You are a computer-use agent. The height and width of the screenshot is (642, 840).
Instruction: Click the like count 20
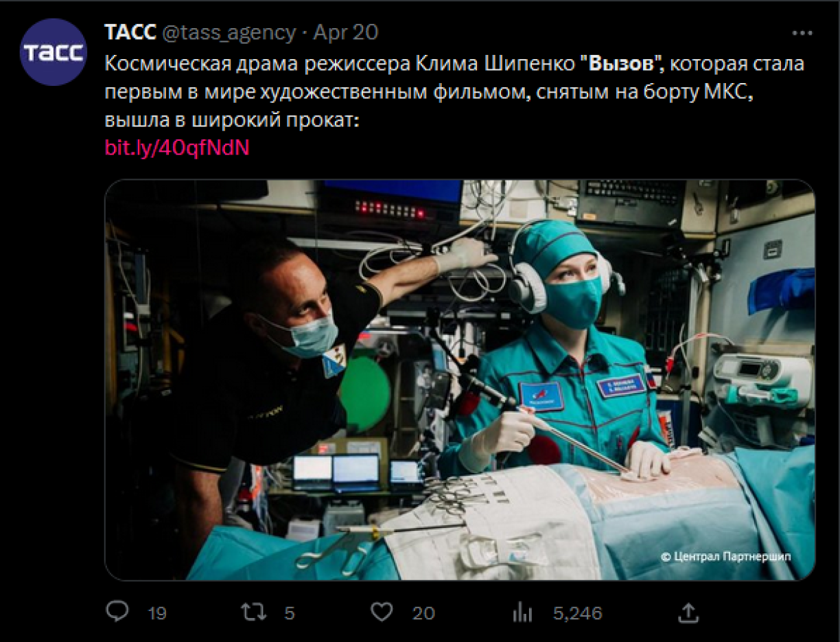424,613
